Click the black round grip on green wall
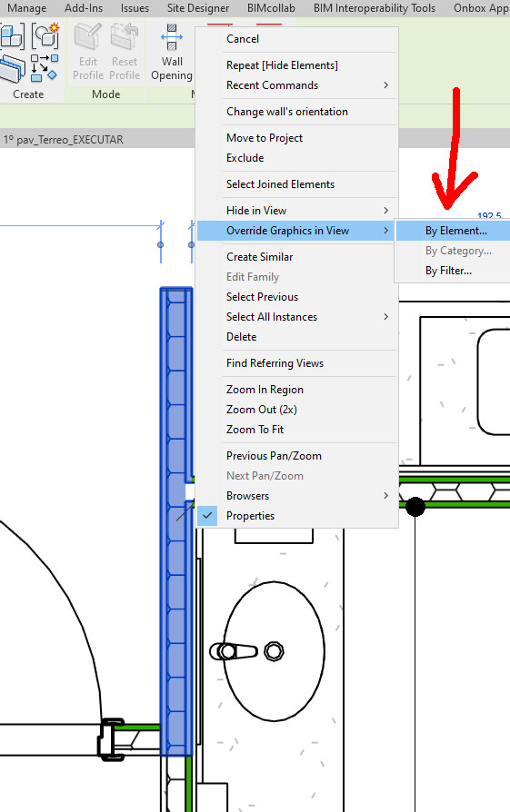The width and height of the screenshot is (510, 812). [x=415, y=506]
